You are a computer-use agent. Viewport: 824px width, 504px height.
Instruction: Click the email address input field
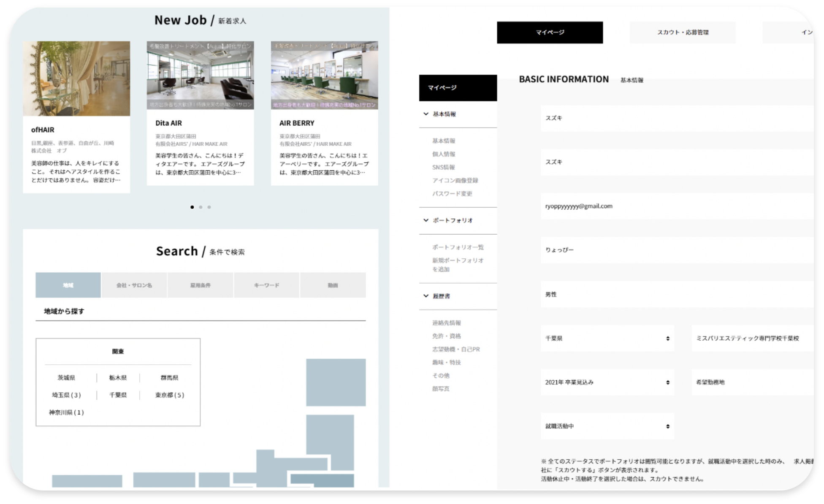point(675,206)
